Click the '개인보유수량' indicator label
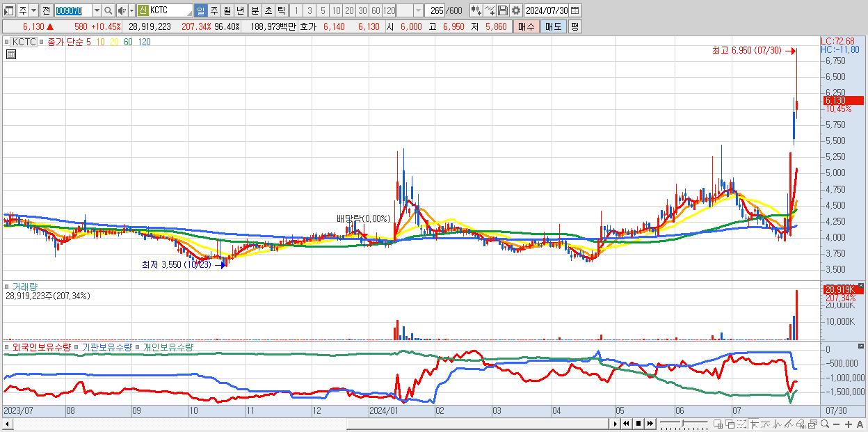Image resolution: width=868 pixels, height=432 pixels. coord(168,347)
